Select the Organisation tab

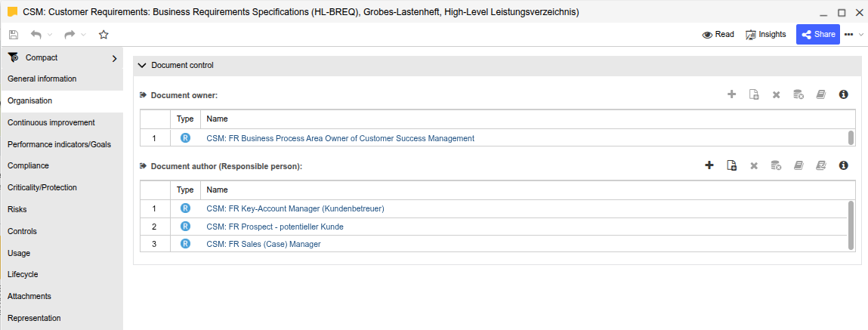[x=61, y=101]
